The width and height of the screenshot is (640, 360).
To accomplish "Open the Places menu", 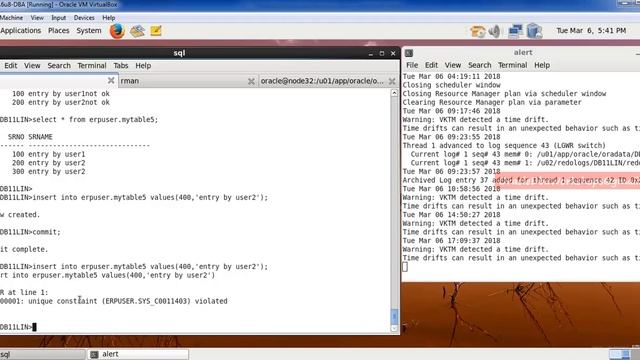I will pyautogui.click(x=59, y=31).
